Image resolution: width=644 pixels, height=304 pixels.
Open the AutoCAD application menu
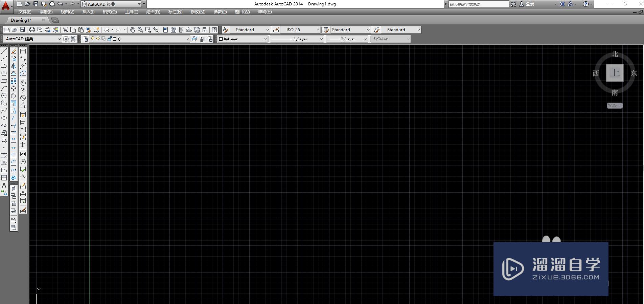tap(6, 6)
